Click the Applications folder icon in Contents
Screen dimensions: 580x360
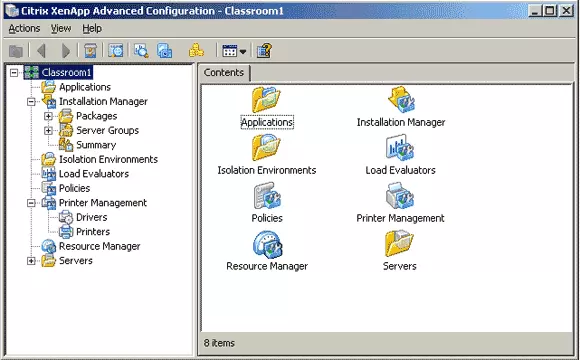(x=266, y=100)
